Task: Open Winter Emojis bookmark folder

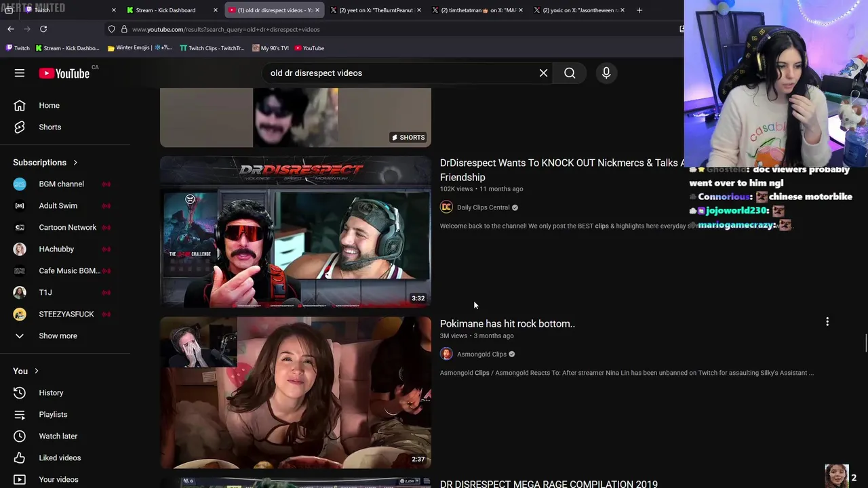Action: tap(140, 48)
